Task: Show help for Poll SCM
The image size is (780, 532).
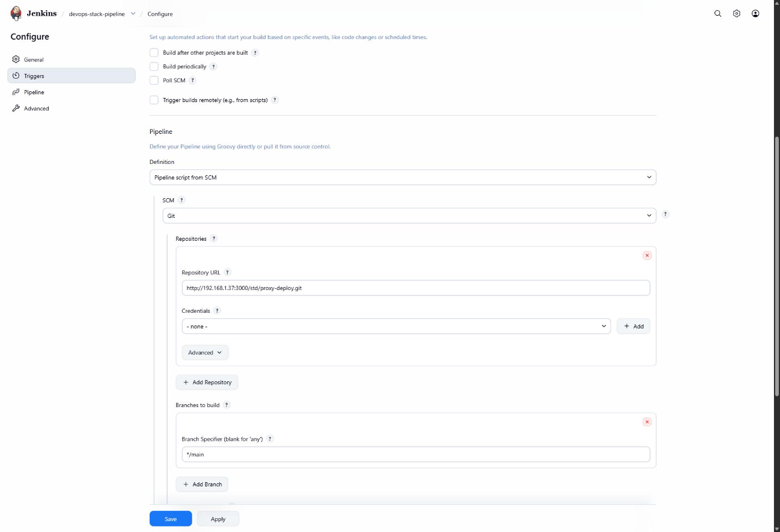Action: 192,80
